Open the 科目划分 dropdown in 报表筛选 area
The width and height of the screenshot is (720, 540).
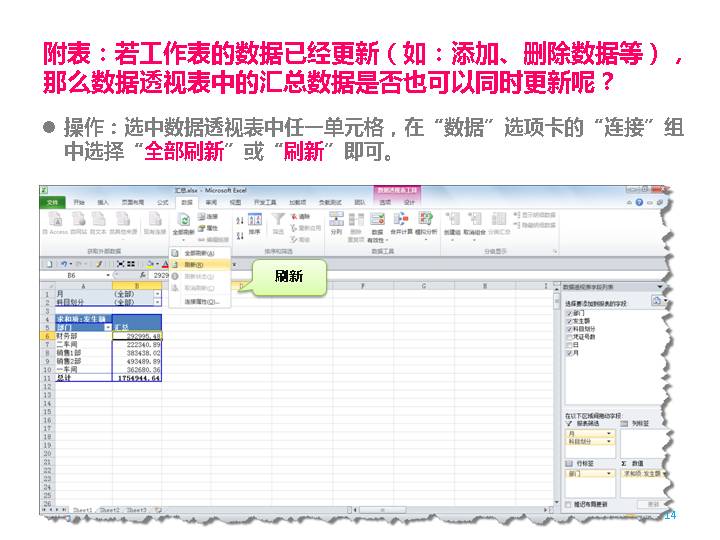[x=609, y=441]
